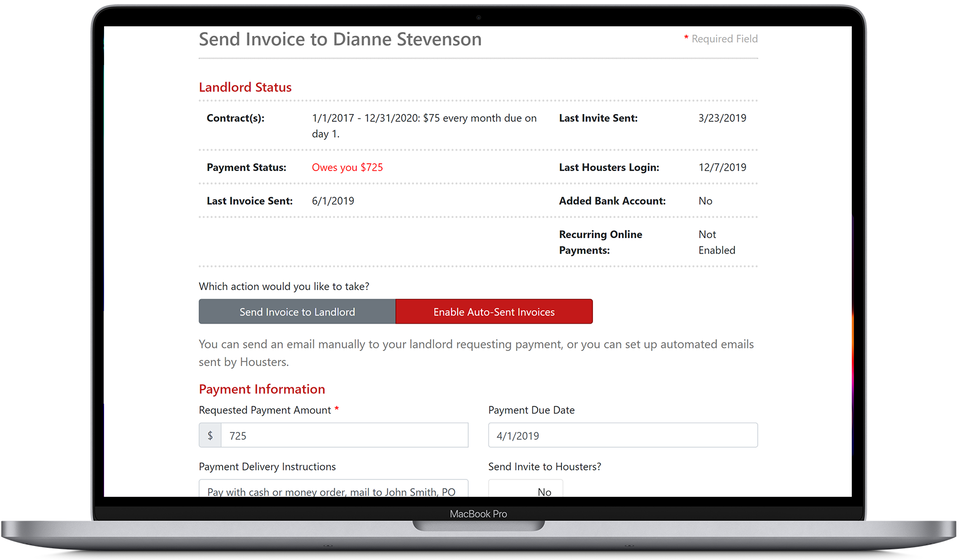
Task: Click the Recurring Online Payments status
Action: tap(716, 242)
